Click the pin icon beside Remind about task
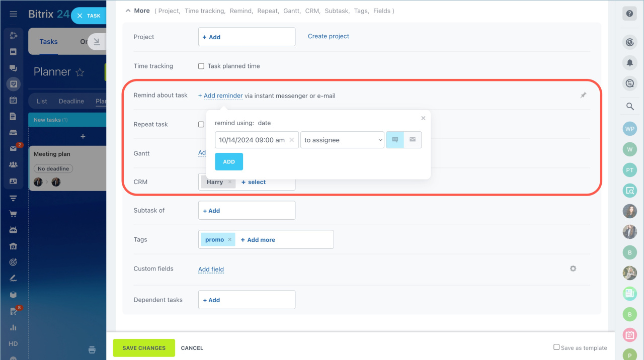This screenshot has width=644, height=360. (x=583, y=95)
